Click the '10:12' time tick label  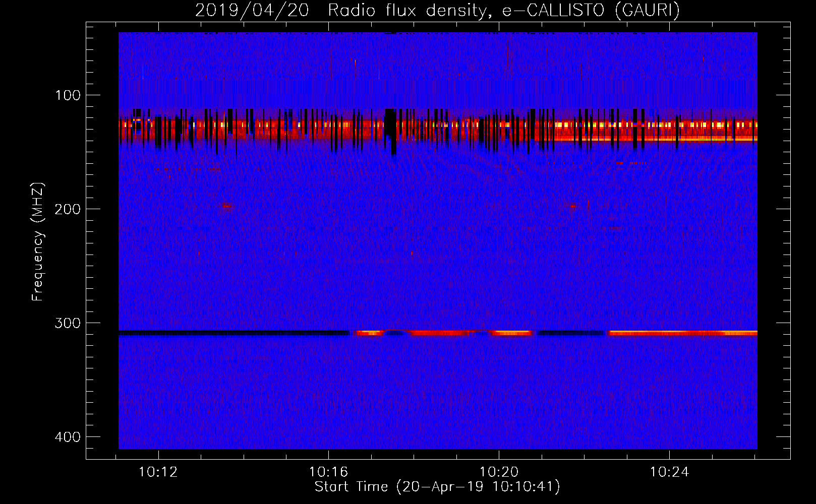point(158,472)
